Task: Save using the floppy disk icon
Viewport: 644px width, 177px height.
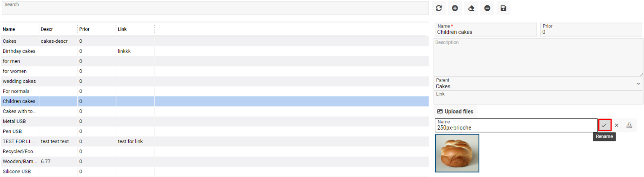Action: pos(503,8)
